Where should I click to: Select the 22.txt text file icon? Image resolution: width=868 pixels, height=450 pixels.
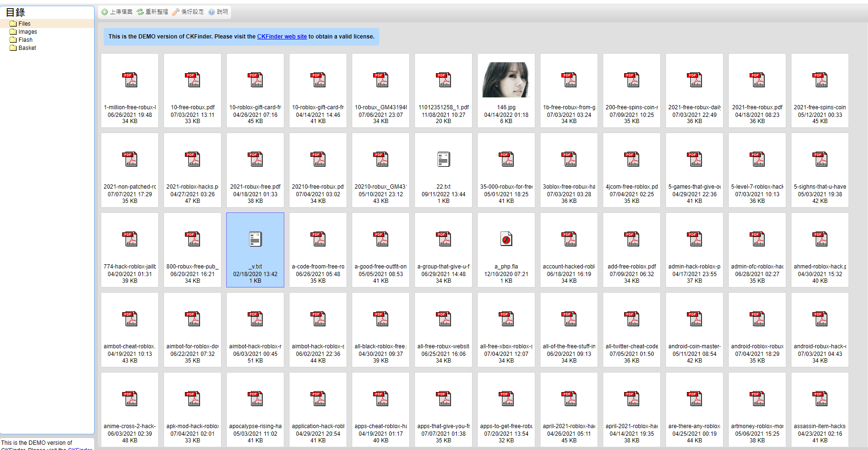coord(444,159)
